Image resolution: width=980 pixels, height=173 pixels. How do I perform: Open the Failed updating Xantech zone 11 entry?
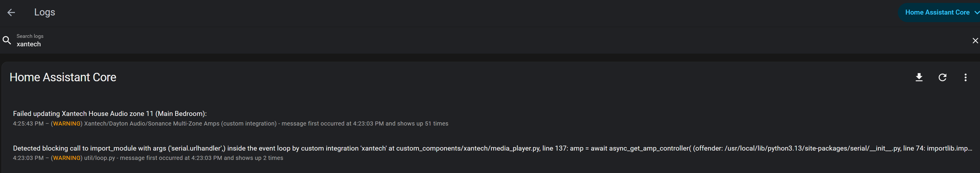pyautogui.click(x=110, y=113)
